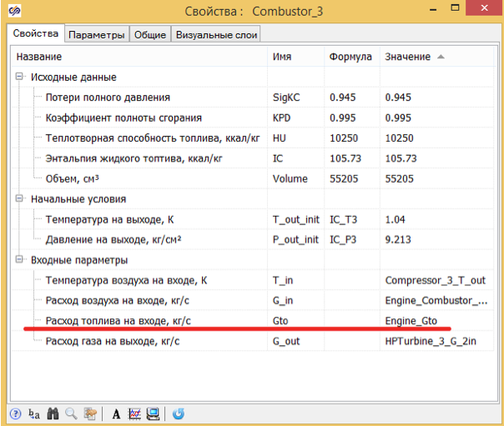
Task: Collapse the Начальные условия group
Action: 19,198
